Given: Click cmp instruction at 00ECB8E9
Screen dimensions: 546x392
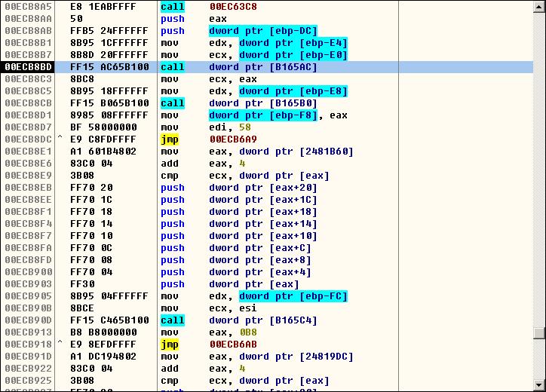Looking at the screenshot, I should pos(244,176).
